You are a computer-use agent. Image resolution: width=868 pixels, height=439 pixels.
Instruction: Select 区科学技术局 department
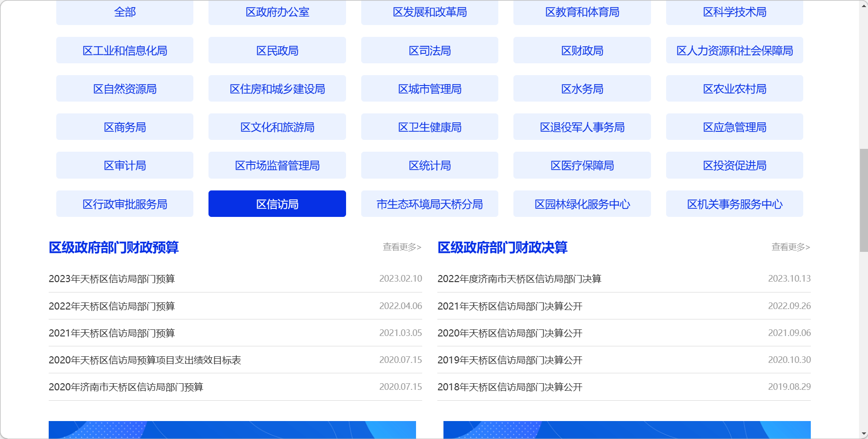click(735, 12)
